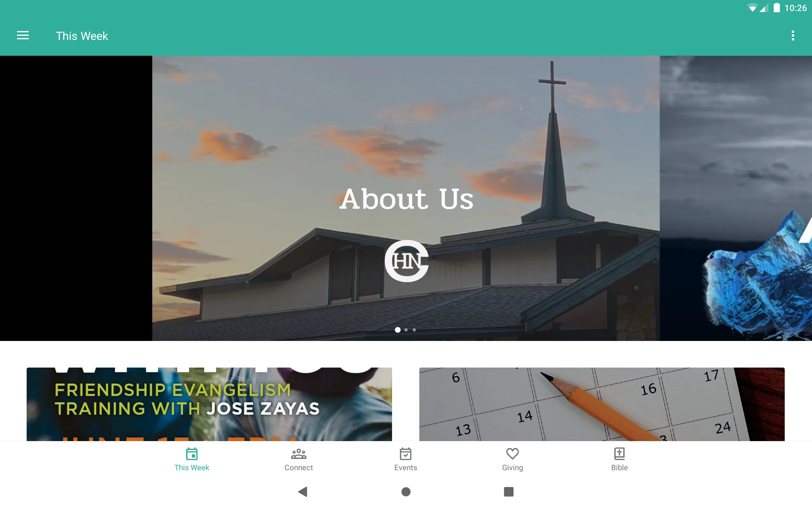Tap the This Week calendar icon
This screenshot has width=812, height=507.
[x=191, y=454]
